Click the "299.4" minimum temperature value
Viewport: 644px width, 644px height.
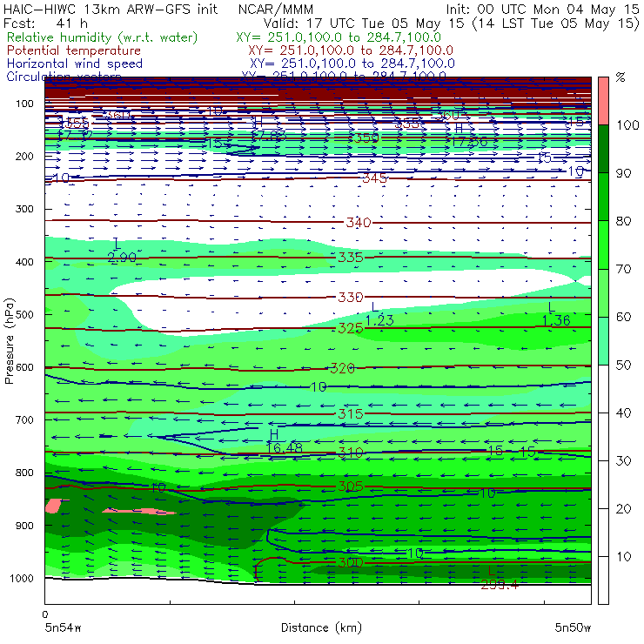click(x=500, y=585)
